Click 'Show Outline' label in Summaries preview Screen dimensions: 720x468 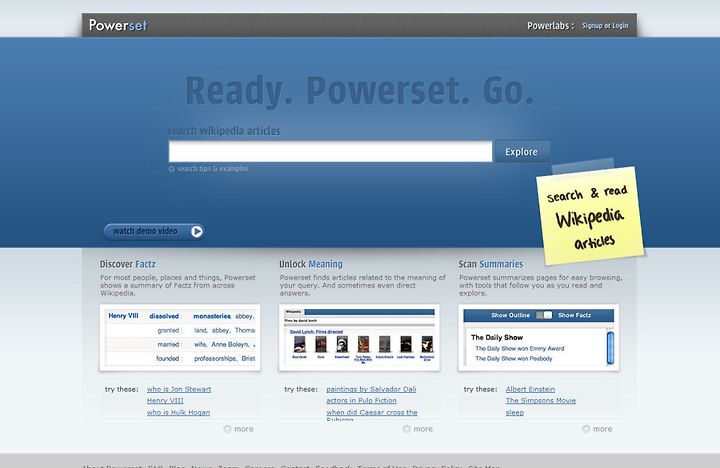point(510,315)
